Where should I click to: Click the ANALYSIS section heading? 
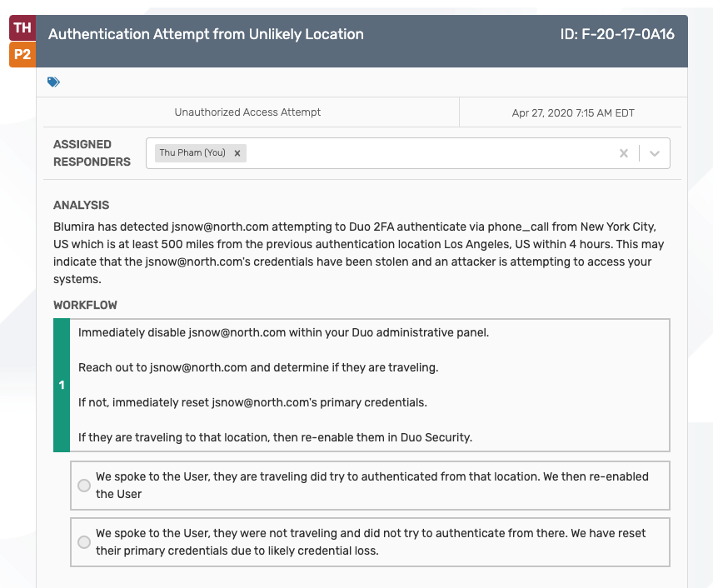[81, 206]
